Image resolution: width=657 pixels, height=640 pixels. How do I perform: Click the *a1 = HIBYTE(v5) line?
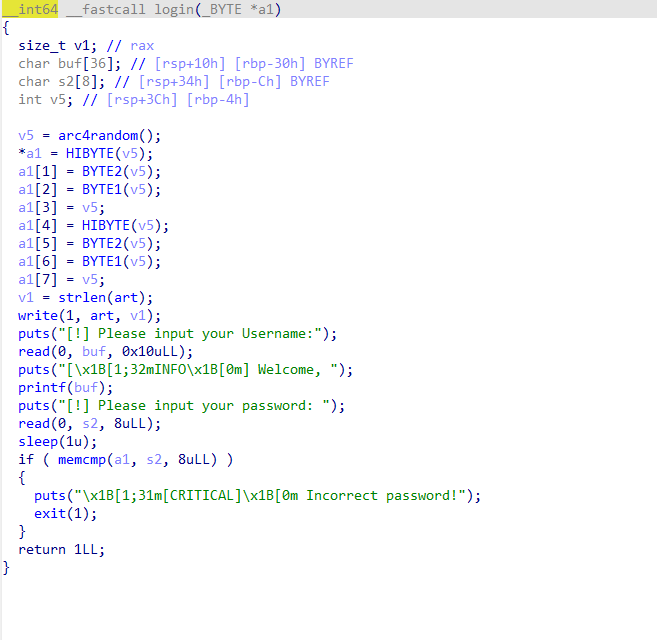[x=85, y=153]
